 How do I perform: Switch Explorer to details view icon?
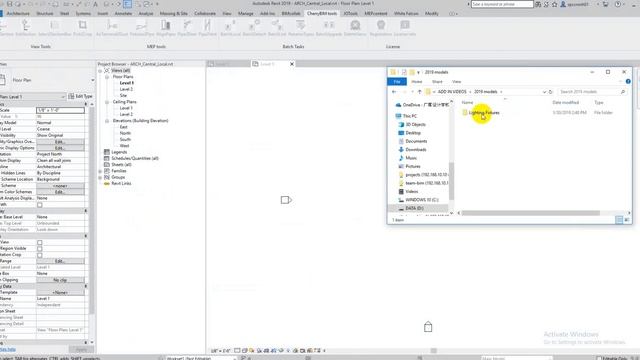tap(619, 220)
